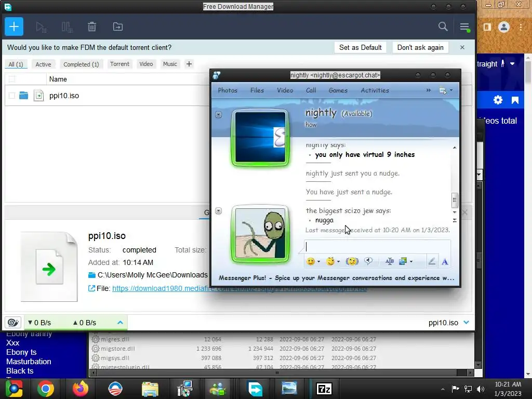
Task: Expand the speed panel chevron
Action: coord(120,322)
